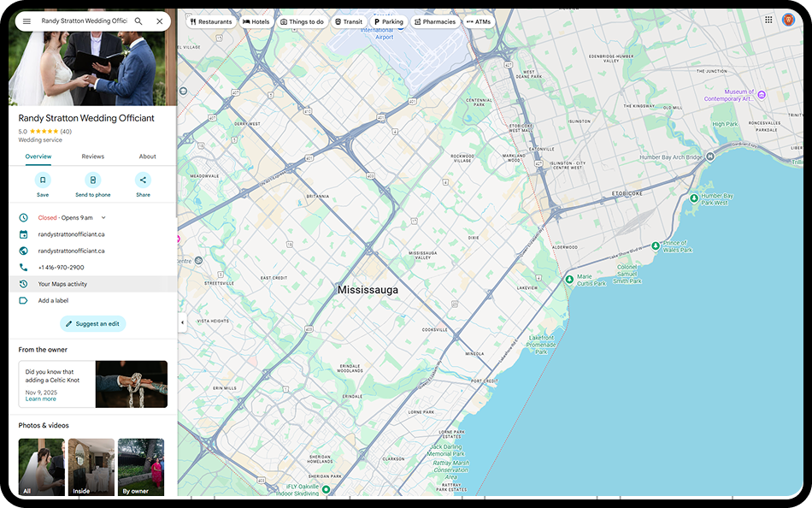
Task: Open the By owner photos thumbnail
Action: (x=141, y=467)
